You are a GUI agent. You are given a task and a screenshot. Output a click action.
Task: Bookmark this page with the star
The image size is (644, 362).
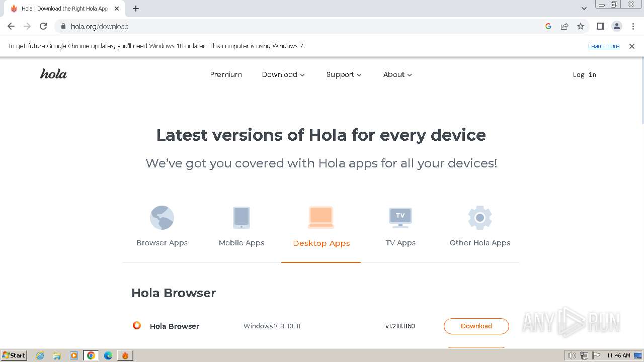tap(581, 26)
